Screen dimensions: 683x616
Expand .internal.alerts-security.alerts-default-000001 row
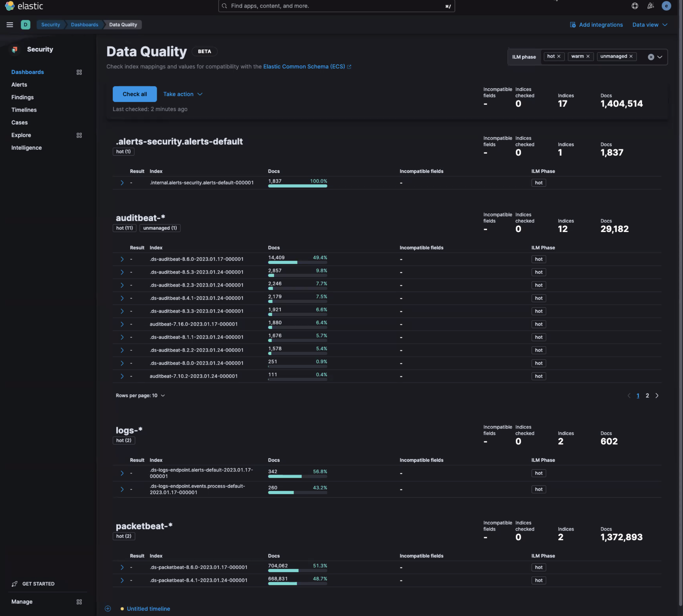coord(122,183)
